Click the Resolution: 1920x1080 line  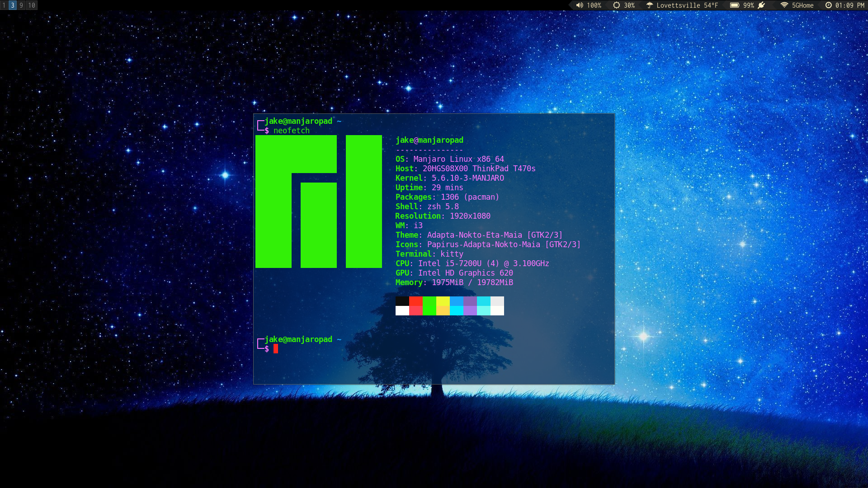(x=443, y=216)
